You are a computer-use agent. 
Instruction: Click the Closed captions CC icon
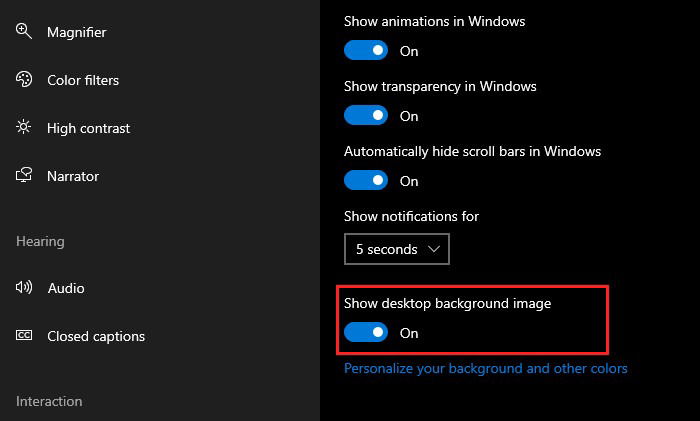[x=24, y=335]
